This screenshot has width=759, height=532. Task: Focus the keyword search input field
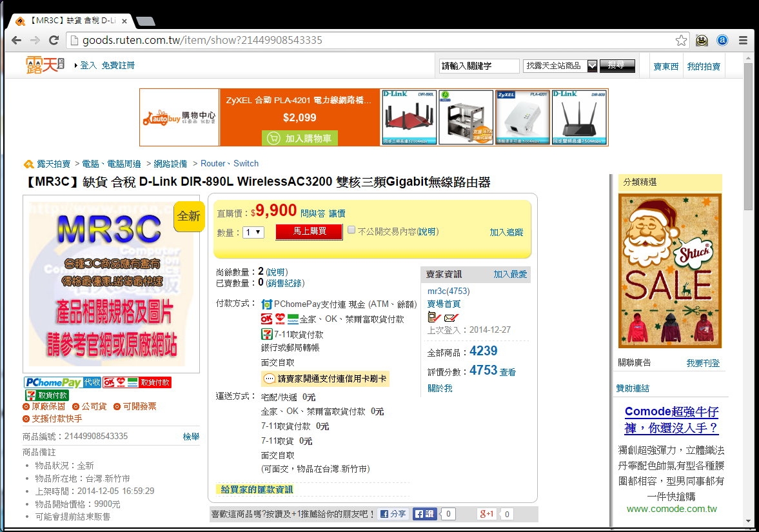point(479,66)
